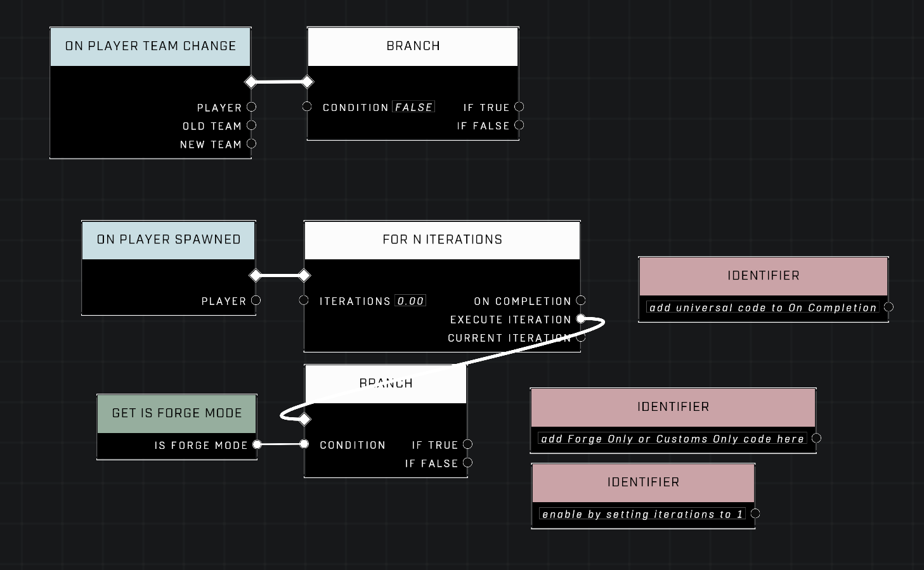924x570 pixels.
Task: Edit the Iterations 0.00 value field
Action: 410,301
